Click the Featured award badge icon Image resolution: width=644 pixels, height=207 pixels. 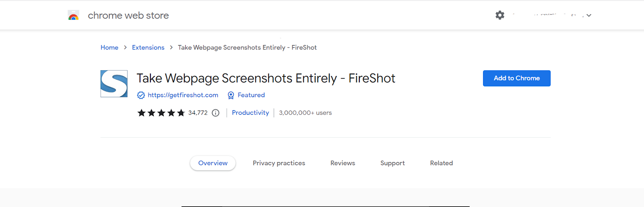[231, 95]
